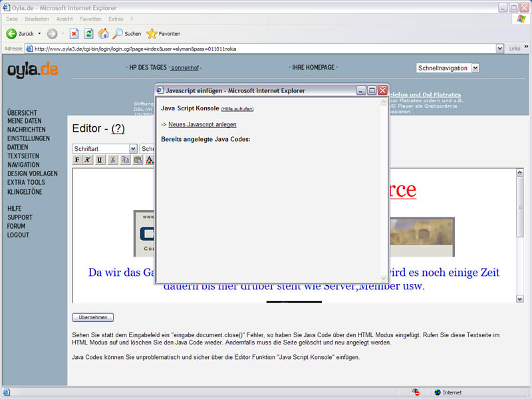Click the scissors cut icon
This screenshot has height=399, width=532.
(x=113, y=160)
